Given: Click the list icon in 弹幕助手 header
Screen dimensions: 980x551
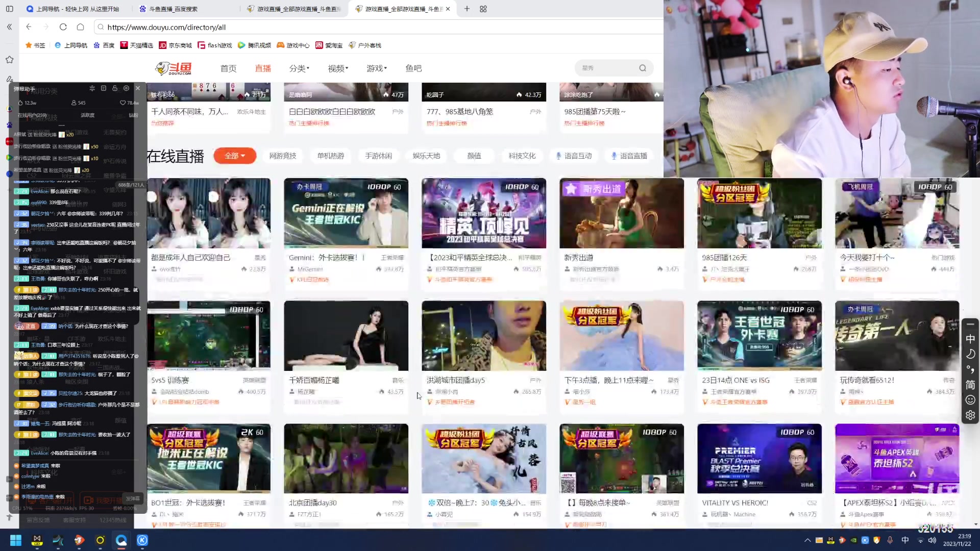Looking at the screenshot, I should pyautogui.click(x=104, y=88).
